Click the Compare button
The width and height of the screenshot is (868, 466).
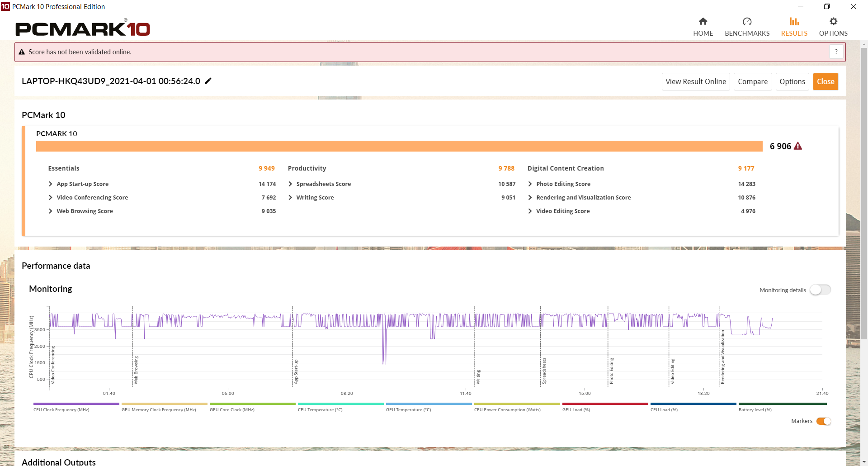(x=753, y=81)
